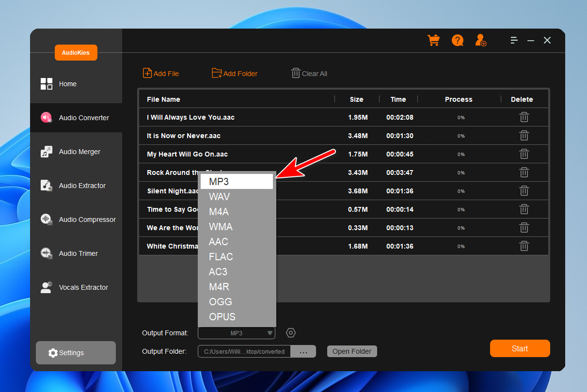The height and width of the screenshot is (392, 587).
Task: Select file My Heart Will Go On.aac
Action: coord(187,154)
